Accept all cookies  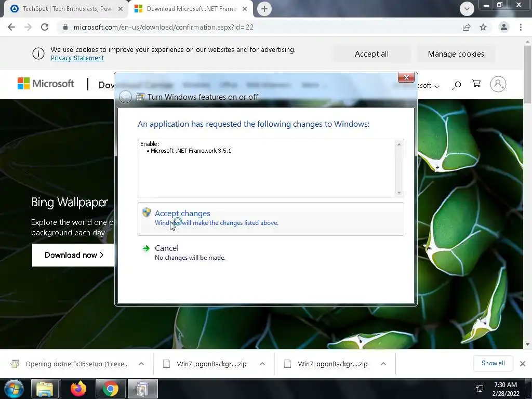point(371,54)
